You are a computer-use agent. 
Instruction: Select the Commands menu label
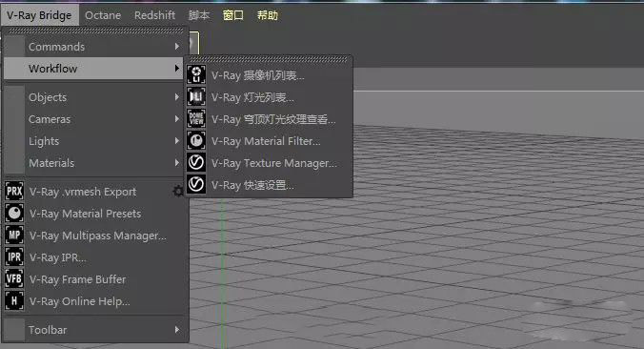coord(56,47)
